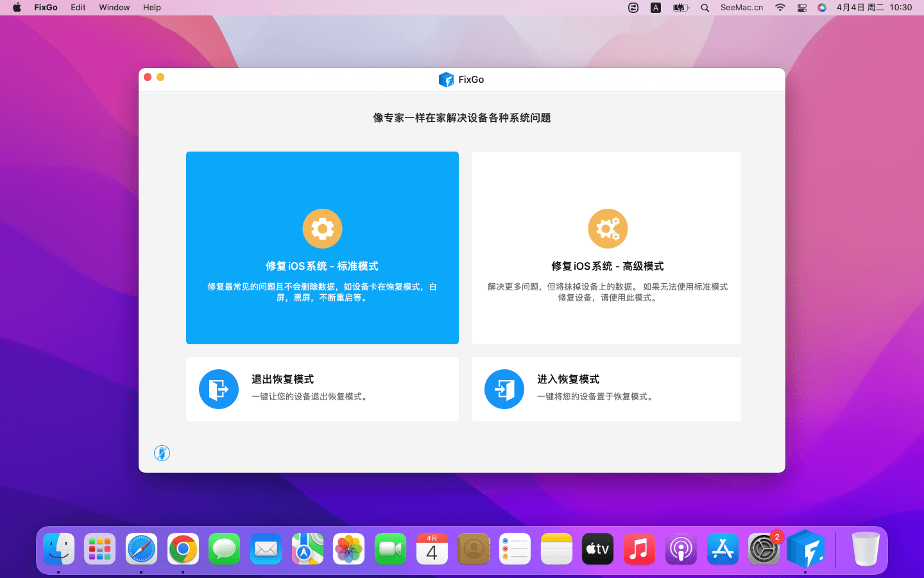This screenshot has height=578, width=924.
Task: Open Control Center in the menu bar
Action: (x=801, y=8)
